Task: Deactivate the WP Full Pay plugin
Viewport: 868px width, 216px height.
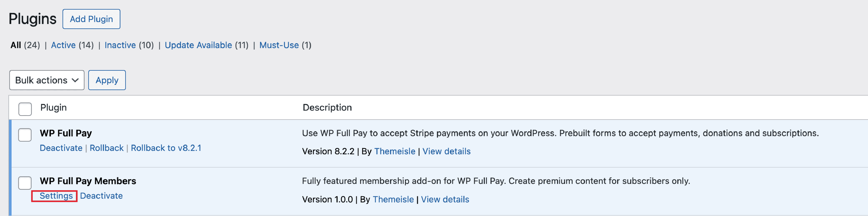Action: (x=61, y=148)
